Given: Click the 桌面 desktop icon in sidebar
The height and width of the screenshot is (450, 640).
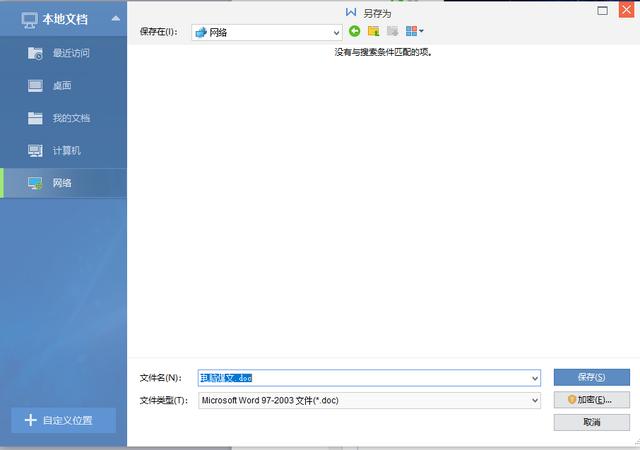Looking at the screenshot, I should point(35,86).
